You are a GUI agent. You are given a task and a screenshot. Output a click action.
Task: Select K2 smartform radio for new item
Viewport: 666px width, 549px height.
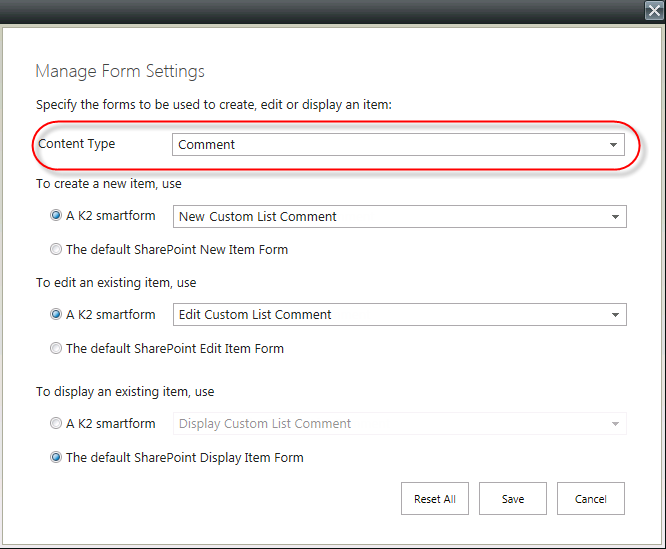click(x=56, y=215)
